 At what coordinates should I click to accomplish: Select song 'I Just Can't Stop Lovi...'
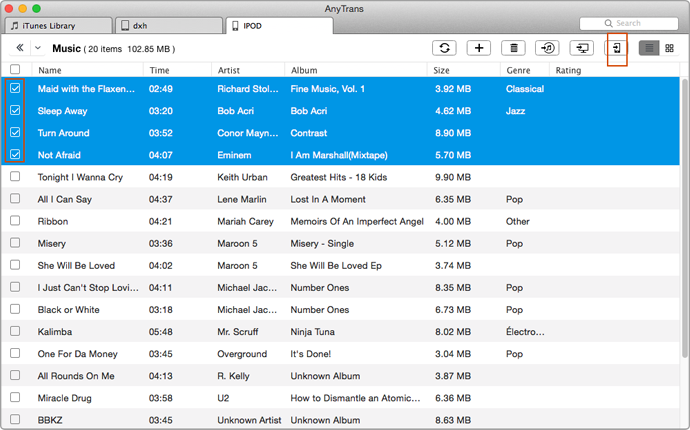[88, 287]
